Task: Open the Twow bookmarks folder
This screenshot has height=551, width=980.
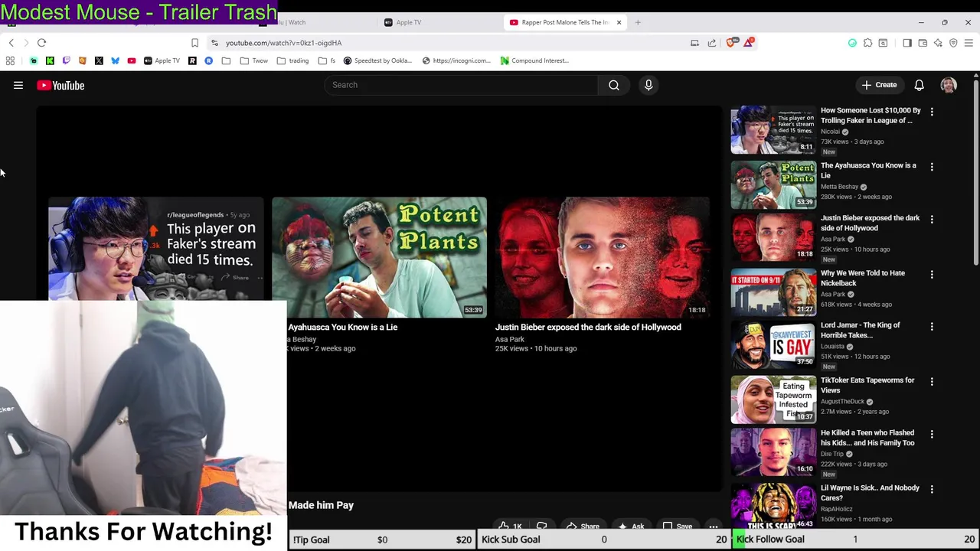Action: pos(253,60)
